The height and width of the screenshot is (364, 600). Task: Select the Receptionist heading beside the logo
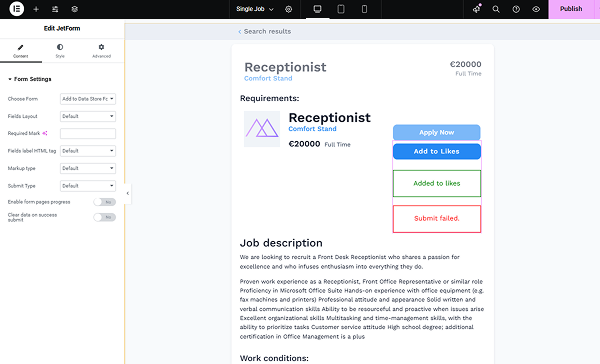329,118
